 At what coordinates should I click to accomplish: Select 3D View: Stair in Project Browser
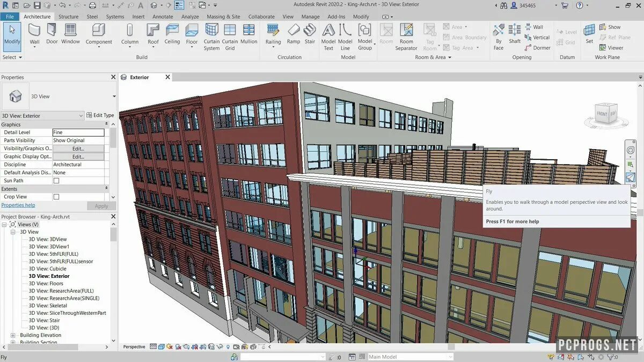pos(44,320)
